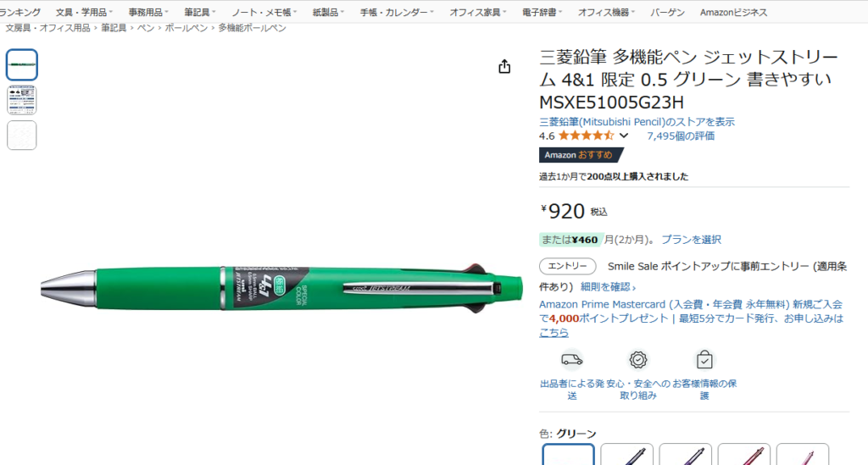Click the ボールペン breadcrumb link
Image resolution: width=868 pixels, height=465 pixels.
click(x=186, y=28)
